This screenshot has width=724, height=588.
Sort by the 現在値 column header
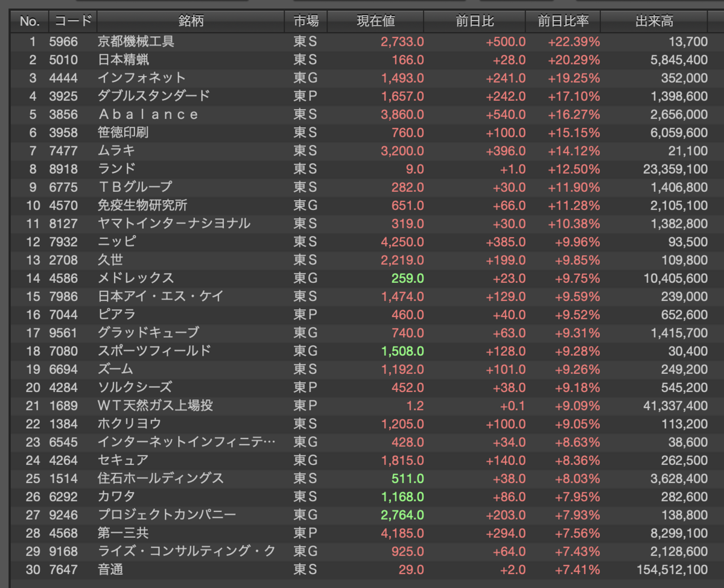point(376,22)
